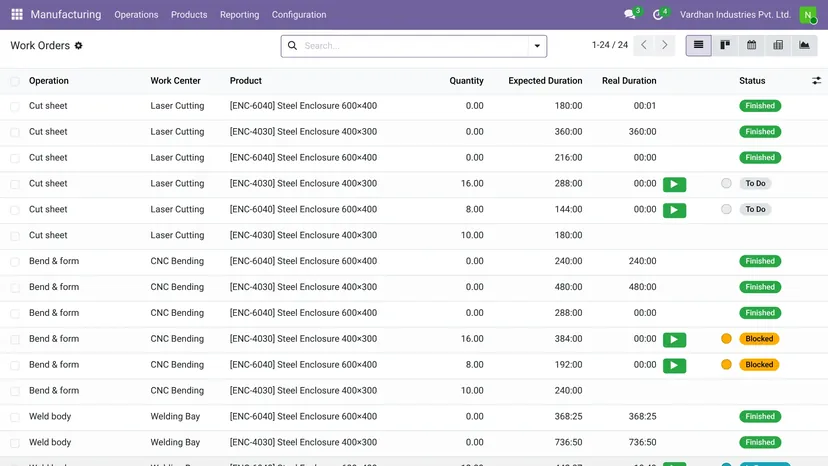Screen dimensions: 828x466
Task: Sort by Status column header
Action: [x=752, y=81]
